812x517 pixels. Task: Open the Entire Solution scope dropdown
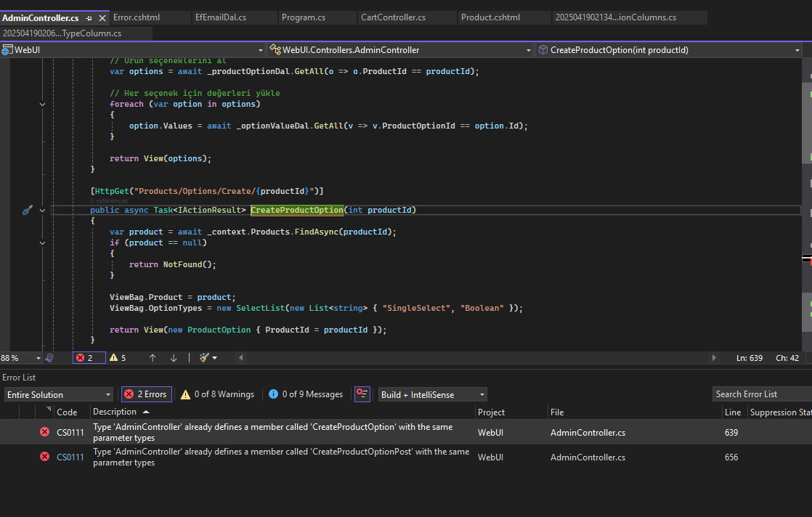coord(59,395)
